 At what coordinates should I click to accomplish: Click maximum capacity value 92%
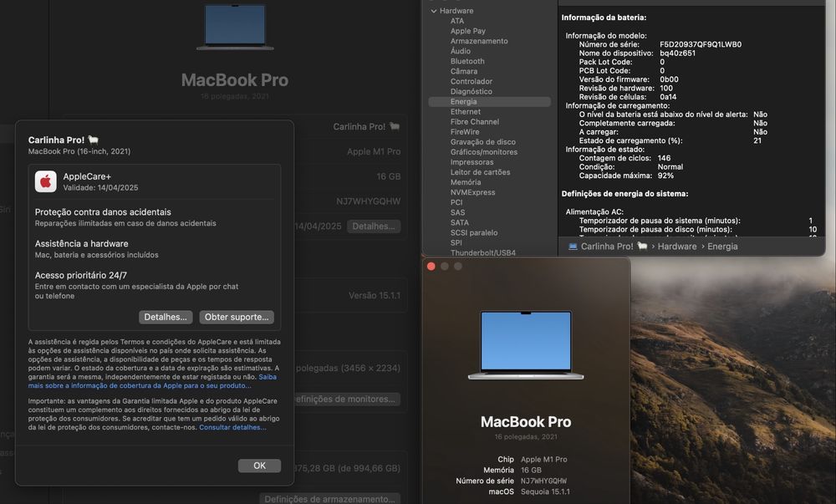click(x=665, y=176)
